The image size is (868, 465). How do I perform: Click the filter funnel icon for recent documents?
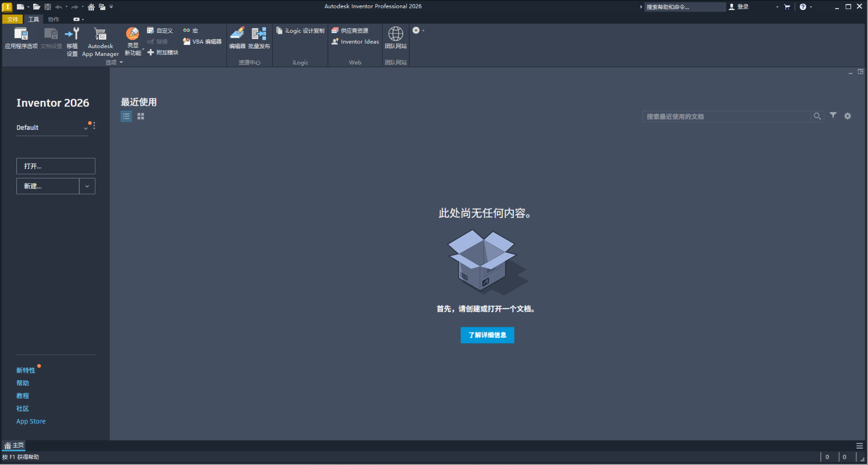pyautogui.click(x=833, y=116)
